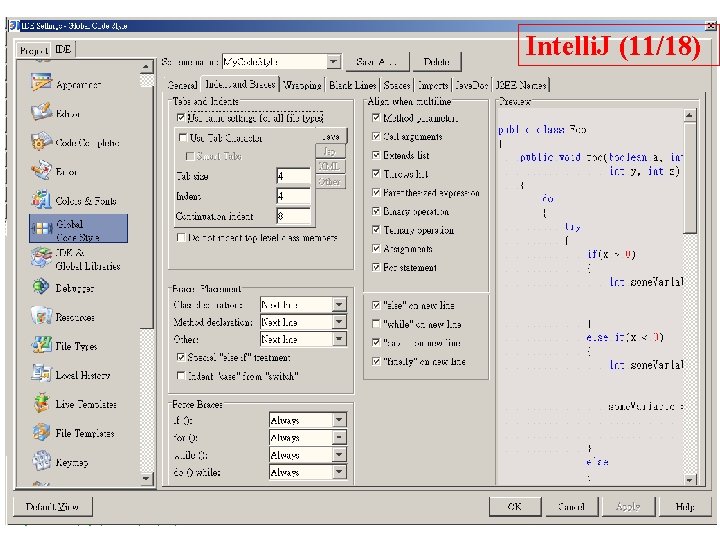Click the settings list scroll down arrow
The width and height of the screenshot is (720, 540).
click(x=146, y=478)
